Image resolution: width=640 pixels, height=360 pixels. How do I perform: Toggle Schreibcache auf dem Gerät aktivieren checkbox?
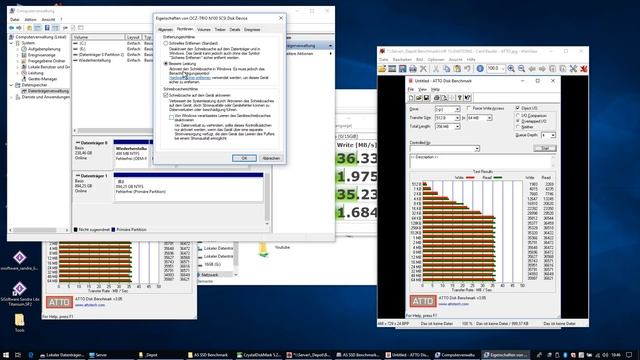166,95
